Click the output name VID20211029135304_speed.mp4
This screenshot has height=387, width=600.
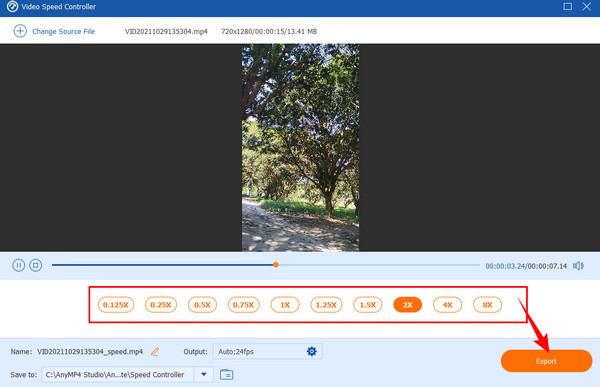90,351
